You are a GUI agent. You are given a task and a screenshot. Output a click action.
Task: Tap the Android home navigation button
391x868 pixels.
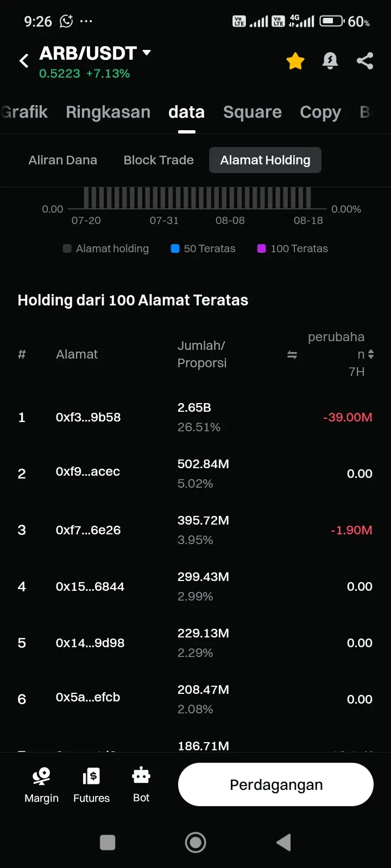(x=195, y=843)
